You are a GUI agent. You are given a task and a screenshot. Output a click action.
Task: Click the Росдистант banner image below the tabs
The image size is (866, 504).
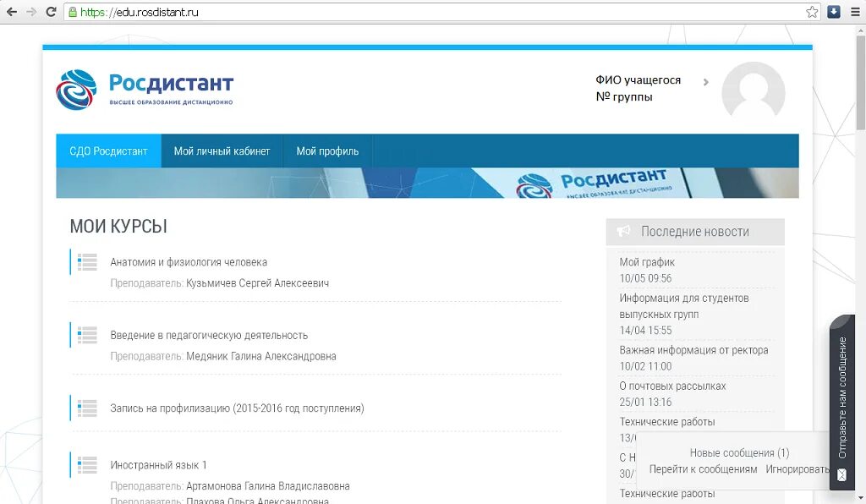tap(427, 183)
